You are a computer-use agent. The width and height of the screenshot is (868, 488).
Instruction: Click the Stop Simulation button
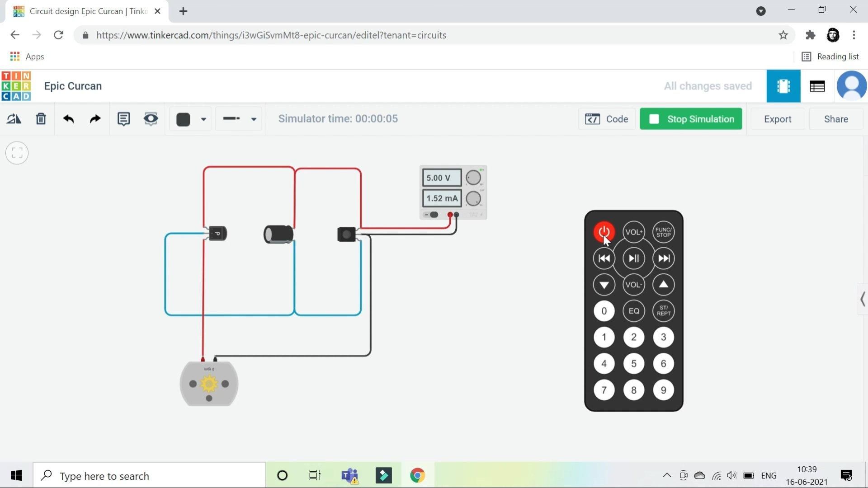[691, 119]
